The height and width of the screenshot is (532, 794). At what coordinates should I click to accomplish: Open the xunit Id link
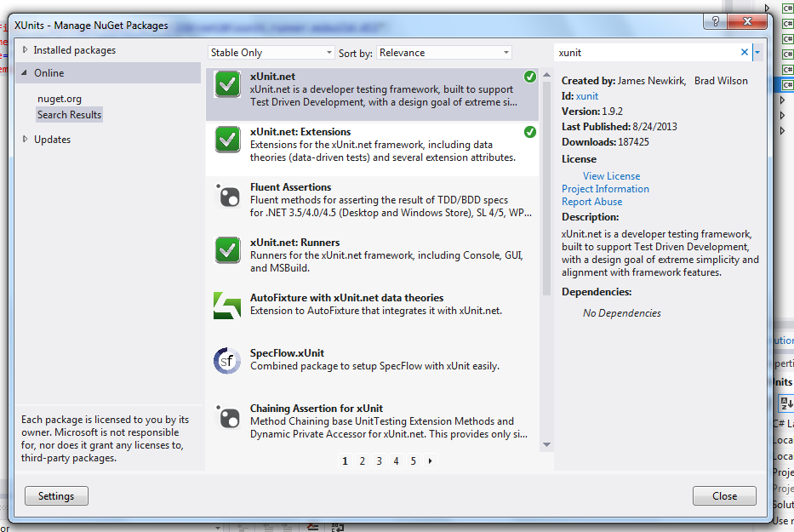pyautogui.click(x=587, y=95)
